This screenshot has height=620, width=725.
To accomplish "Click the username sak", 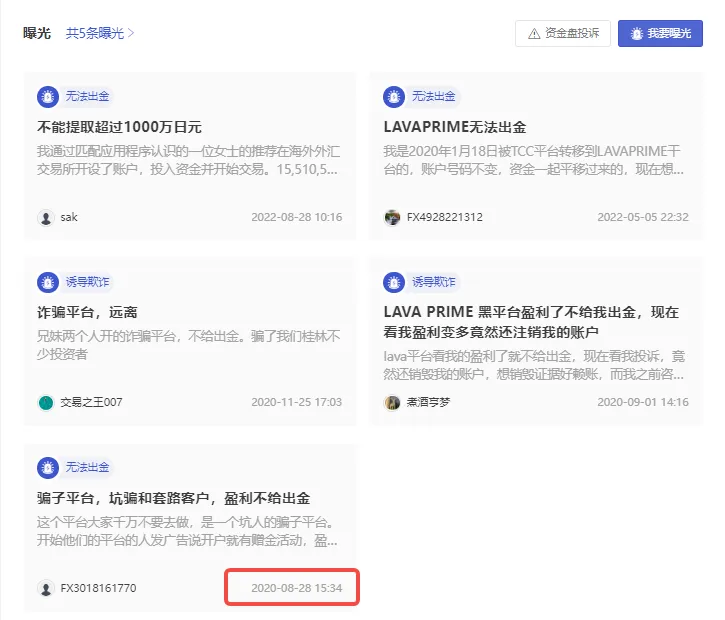I will [69, 217].
